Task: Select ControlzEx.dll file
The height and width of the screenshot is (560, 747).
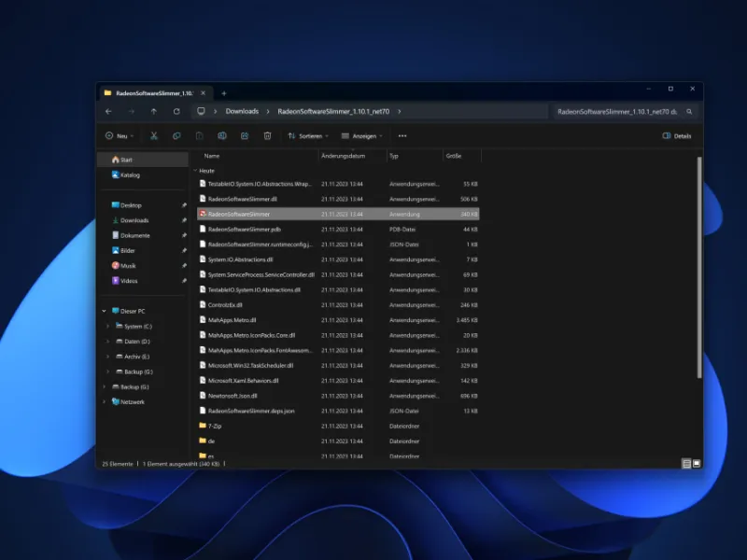Action: coord(338,305)
